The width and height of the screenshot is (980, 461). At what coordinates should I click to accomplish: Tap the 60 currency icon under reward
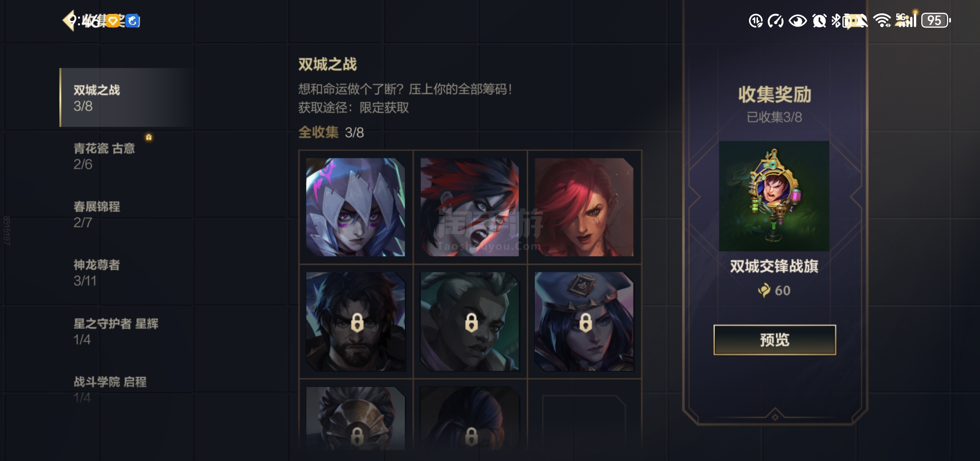pyautogui.click(x=764, y=291)
